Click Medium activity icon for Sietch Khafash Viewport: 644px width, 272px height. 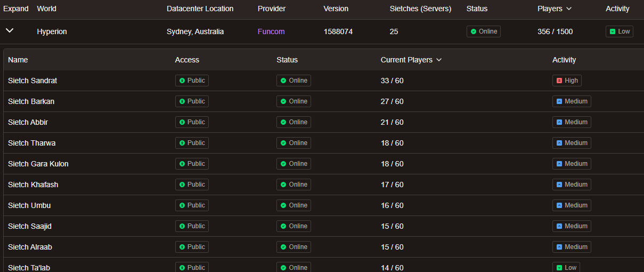[559, 185]
